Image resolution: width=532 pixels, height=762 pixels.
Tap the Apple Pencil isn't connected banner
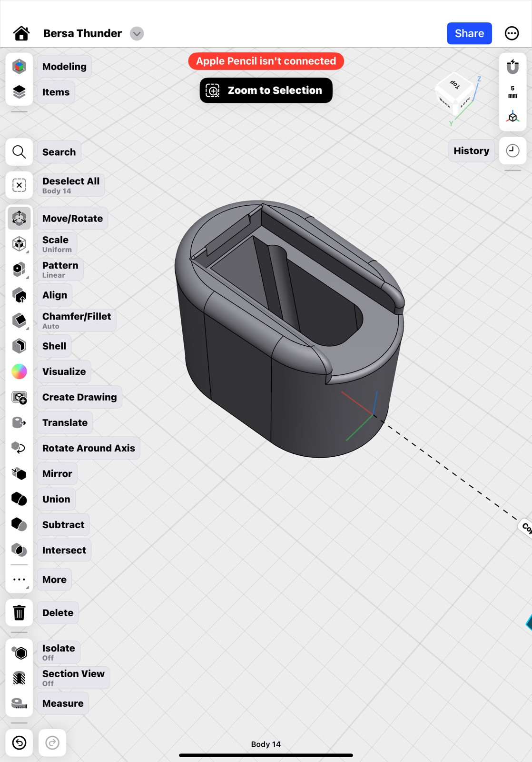tap(266, 61)
